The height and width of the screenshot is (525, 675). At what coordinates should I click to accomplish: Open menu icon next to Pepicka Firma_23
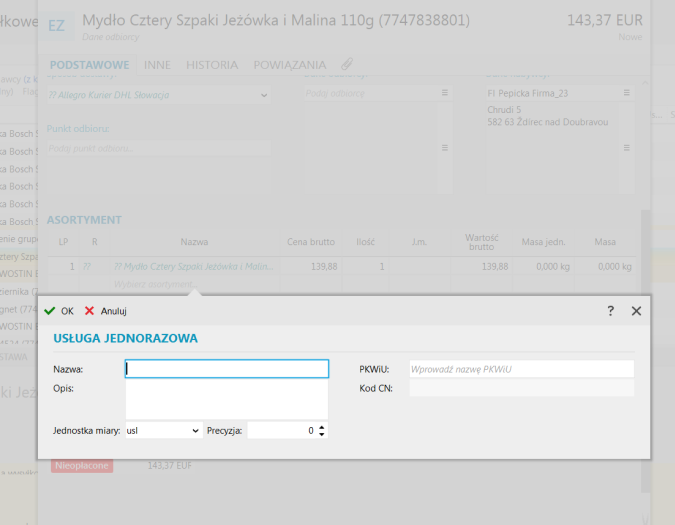[x=627, y=93]
